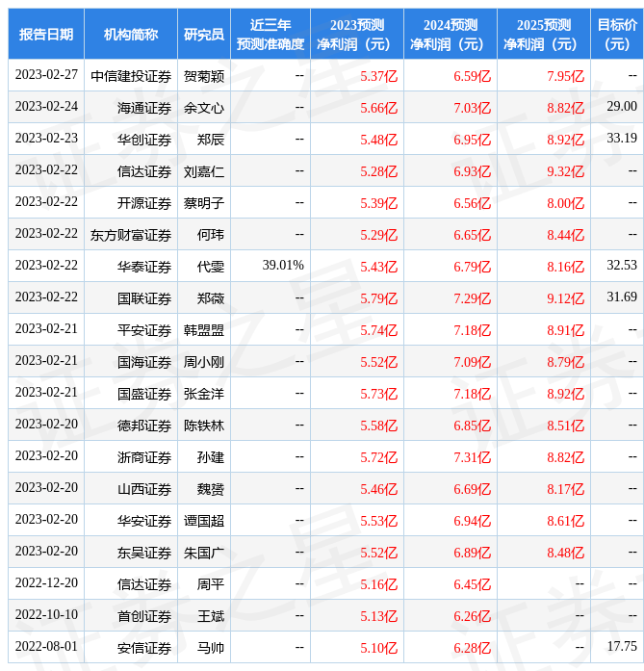Click the date 2023-02-24
Screen dimensions: 644x671
(46, 106)
